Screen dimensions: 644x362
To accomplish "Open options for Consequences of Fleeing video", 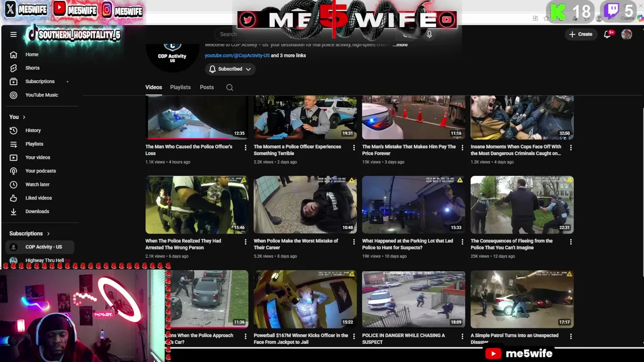I will tap(571, 242).
